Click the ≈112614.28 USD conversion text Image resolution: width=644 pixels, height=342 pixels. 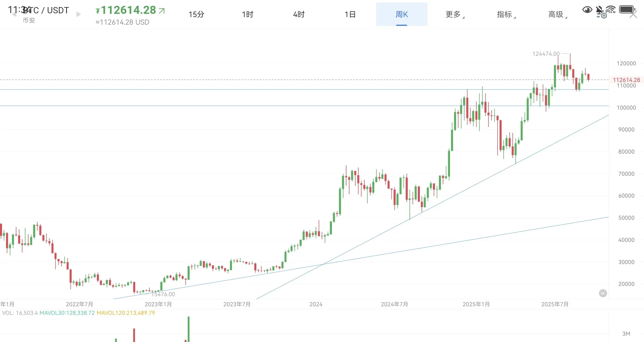click(x=123, y=22)
